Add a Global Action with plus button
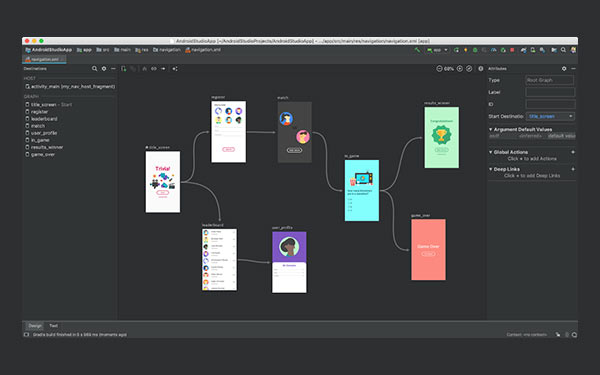The width and height of the screenshot is (600, 375). point(573,152)
